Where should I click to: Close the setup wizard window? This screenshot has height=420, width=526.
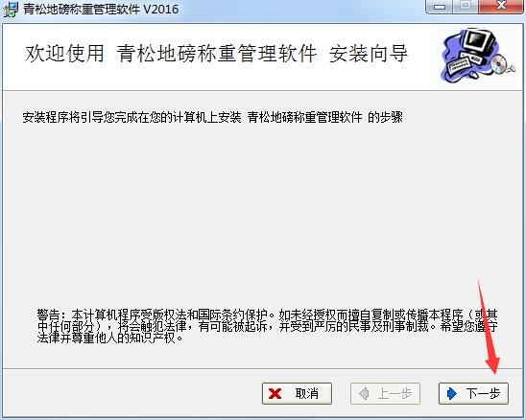coord(501,7)
